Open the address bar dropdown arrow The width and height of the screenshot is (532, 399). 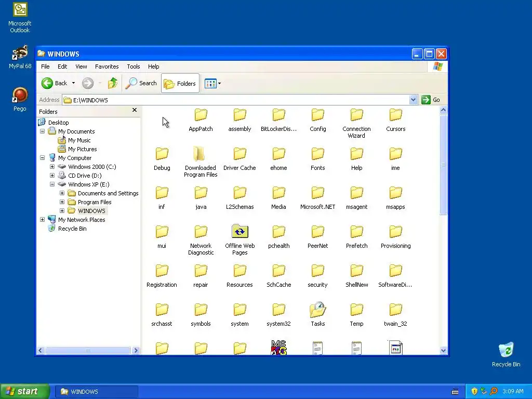tap(413, 100)
